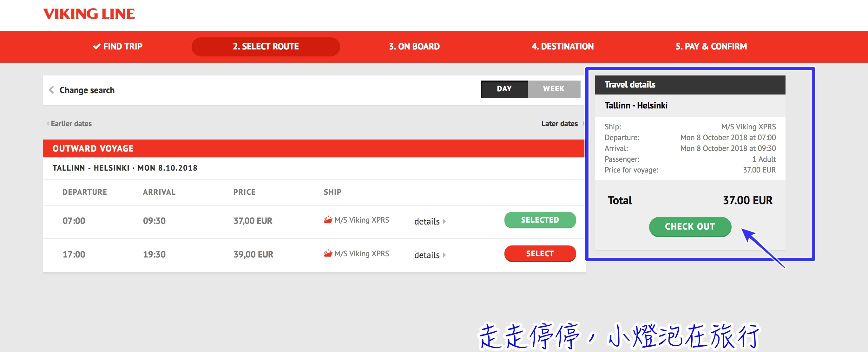Screen dimensions: 868x352
Task: Click the 37,00 EUR price
Action: click(x=253, y=221)
